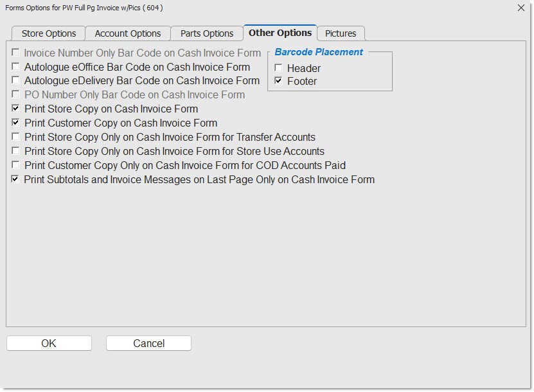534x392 pixels.
Task: Enable Autologue eDelivery Bar Code option
Action: click(x=15, y=81)
